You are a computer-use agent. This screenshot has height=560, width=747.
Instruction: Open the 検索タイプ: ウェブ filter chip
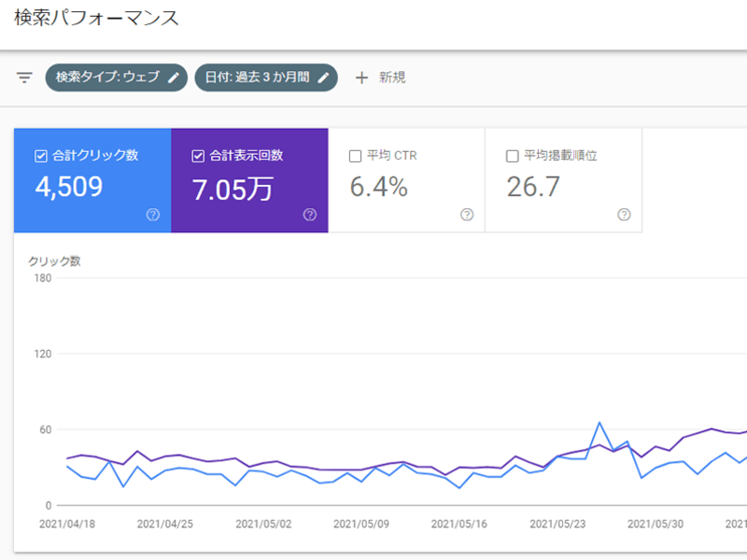tap(106, 77)
